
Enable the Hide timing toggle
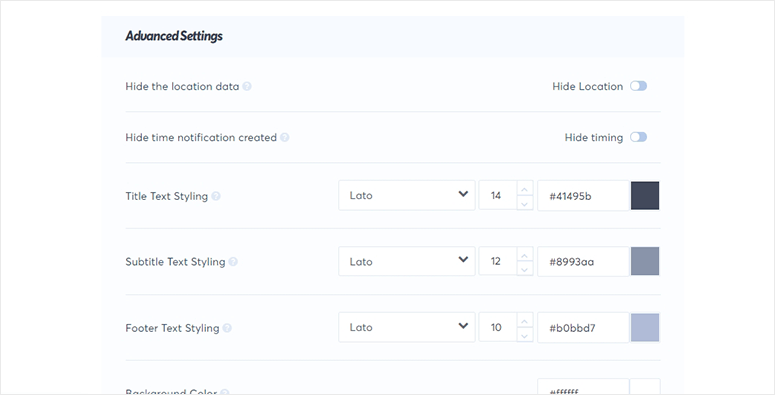coord(638,137)
